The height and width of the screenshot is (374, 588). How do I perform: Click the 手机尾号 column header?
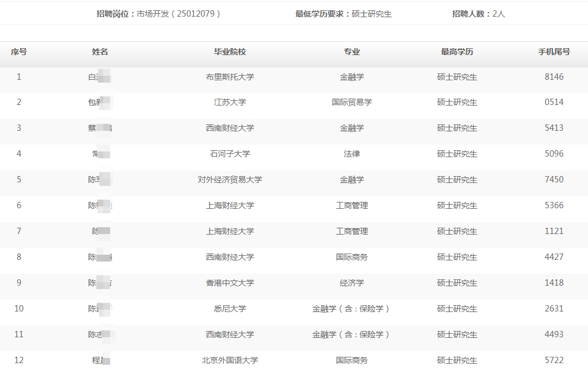(554, 52)
